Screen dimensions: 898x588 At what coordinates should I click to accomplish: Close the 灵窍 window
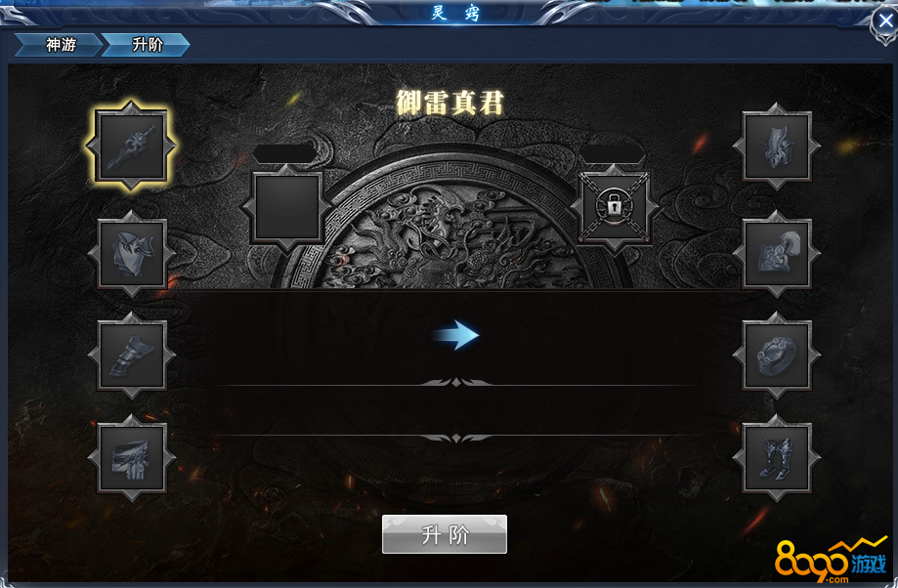[885, 21]
